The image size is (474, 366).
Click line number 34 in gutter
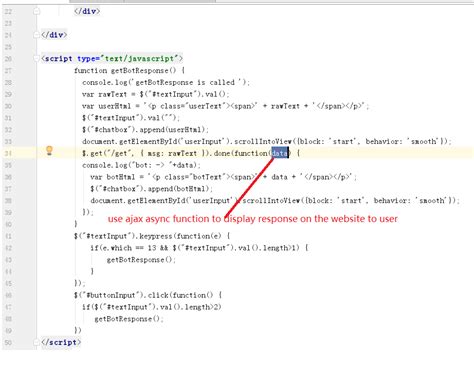click(8, 153)
